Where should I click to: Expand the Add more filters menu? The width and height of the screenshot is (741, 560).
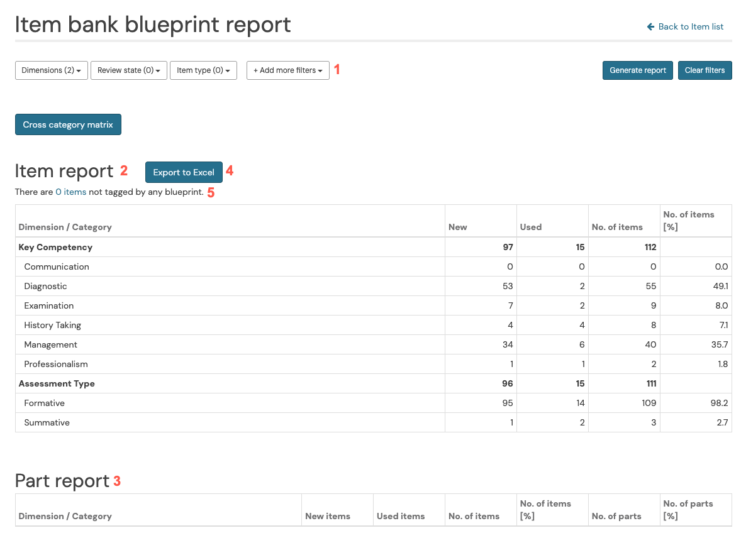tap(287, 70)
